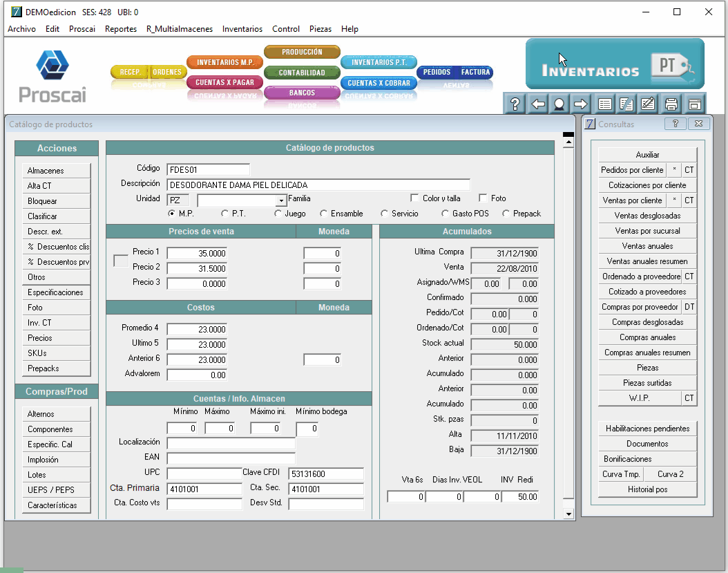
Task: Click the window layout toolbar icon
Action: tap(695, 104)
